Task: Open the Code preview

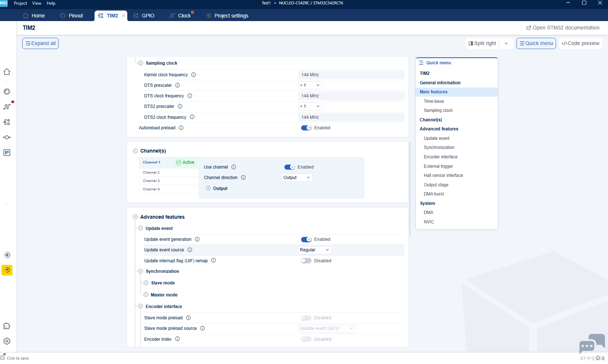Action: pos(580,43)
